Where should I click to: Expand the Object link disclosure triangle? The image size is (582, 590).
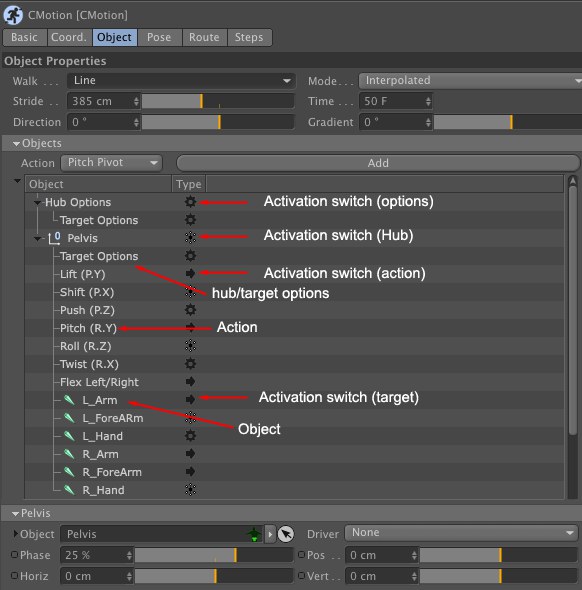point(16,534)
